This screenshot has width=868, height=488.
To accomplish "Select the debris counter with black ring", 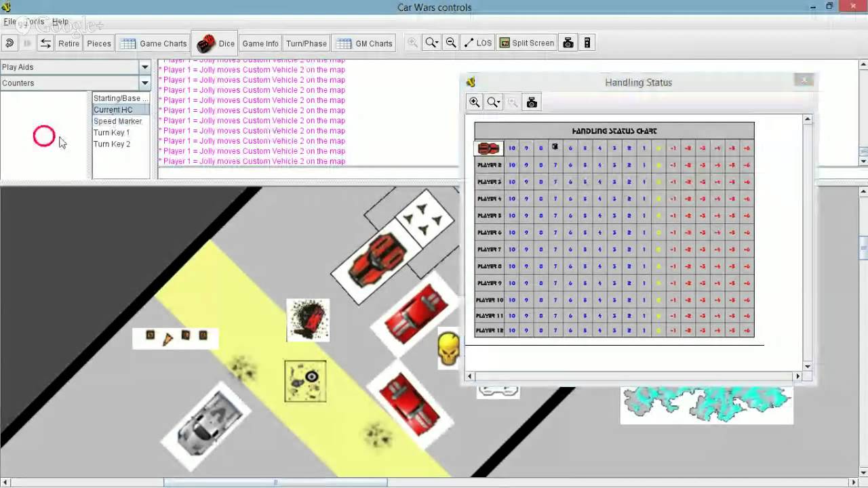I will pyautogui.click(x=305, y=382).
